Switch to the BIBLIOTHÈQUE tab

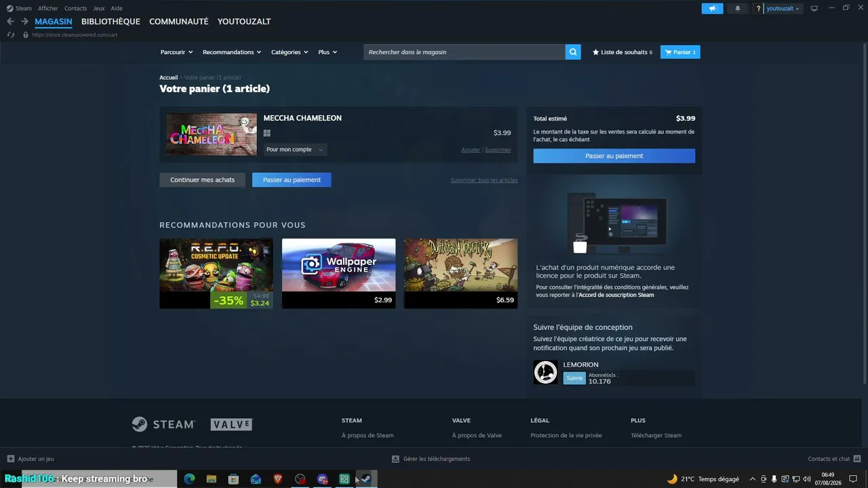click(111, 22)
